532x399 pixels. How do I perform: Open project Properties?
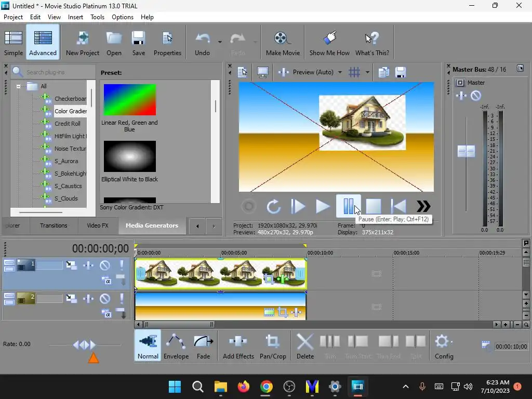click(167, 43)
